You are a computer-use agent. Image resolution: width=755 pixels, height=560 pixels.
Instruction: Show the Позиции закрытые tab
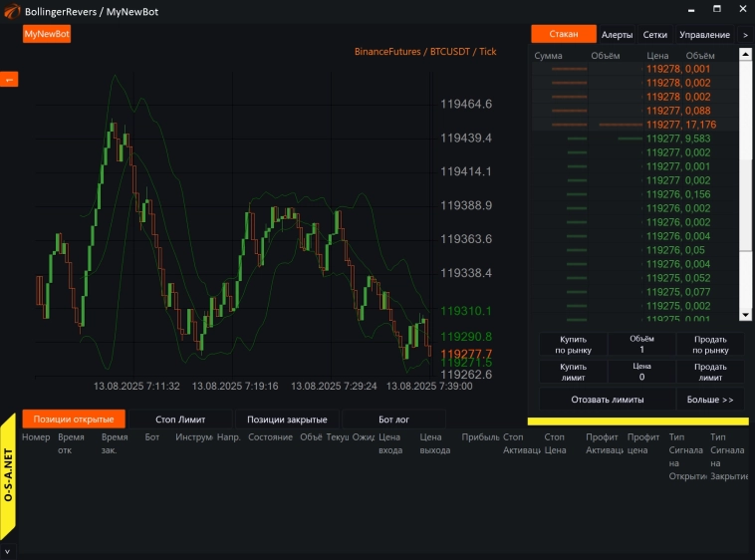(287, 420)
